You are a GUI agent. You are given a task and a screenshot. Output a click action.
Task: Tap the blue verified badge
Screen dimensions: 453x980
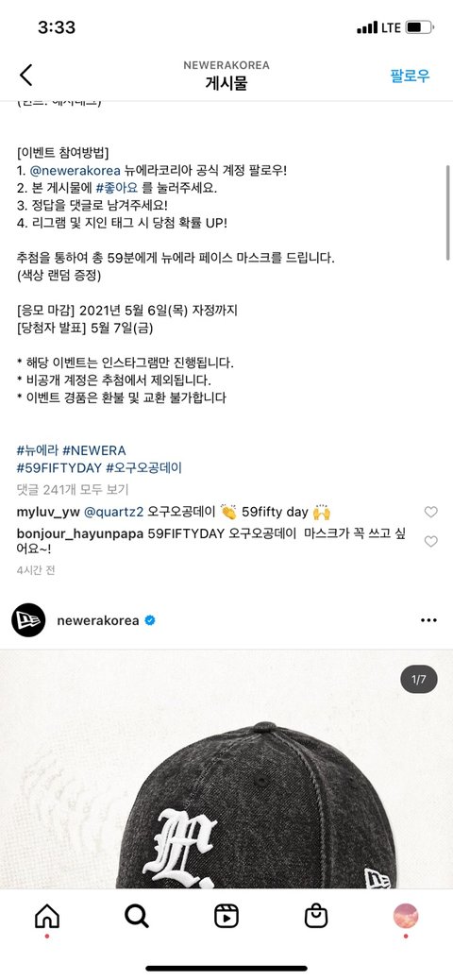(150, 620)
